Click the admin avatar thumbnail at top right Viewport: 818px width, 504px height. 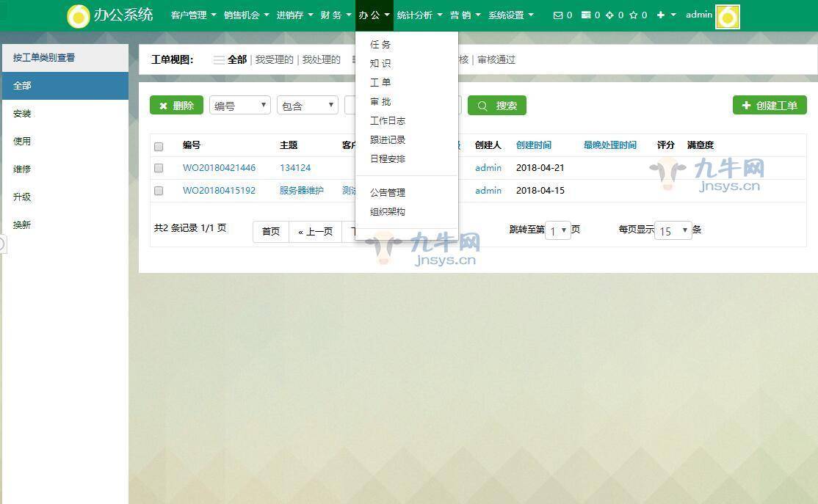pos(726,15)
